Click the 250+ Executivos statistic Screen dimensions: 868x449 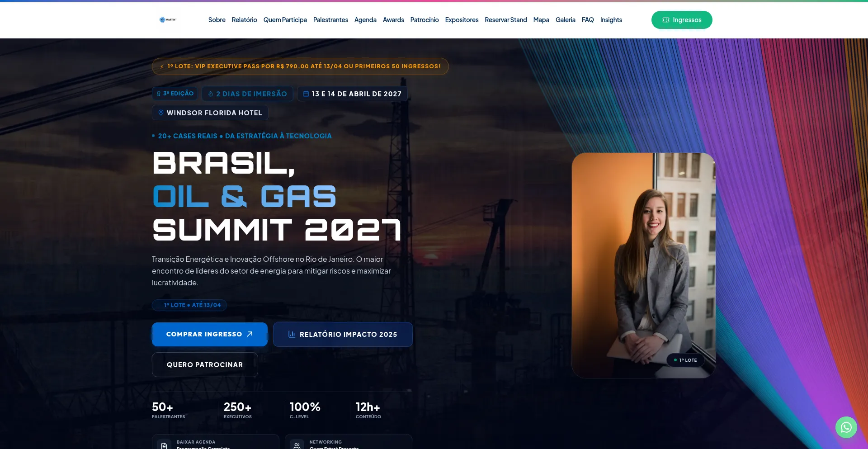[x=238, y=410]
